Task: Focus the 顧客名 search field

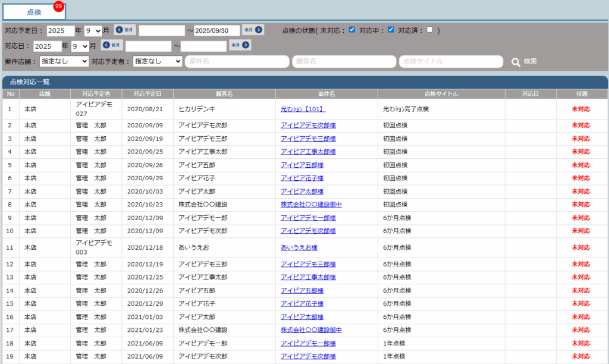Action: [344, 61]
